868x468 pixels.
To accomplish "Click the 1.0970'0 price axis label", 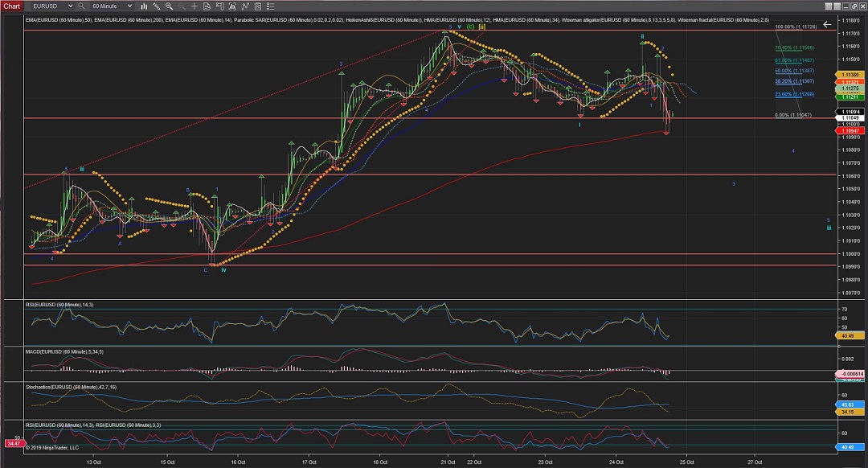I will click(851, 293).
